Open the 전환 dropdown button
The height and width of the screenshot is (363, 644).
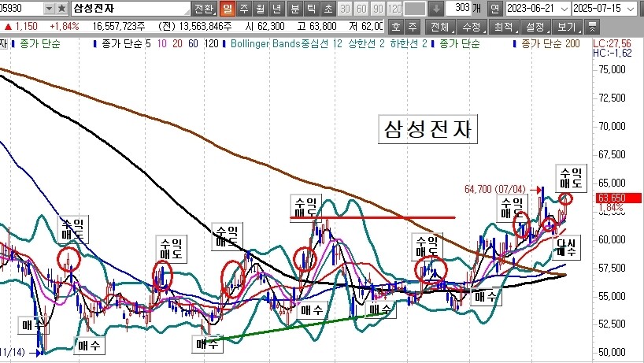coord(204,8)
